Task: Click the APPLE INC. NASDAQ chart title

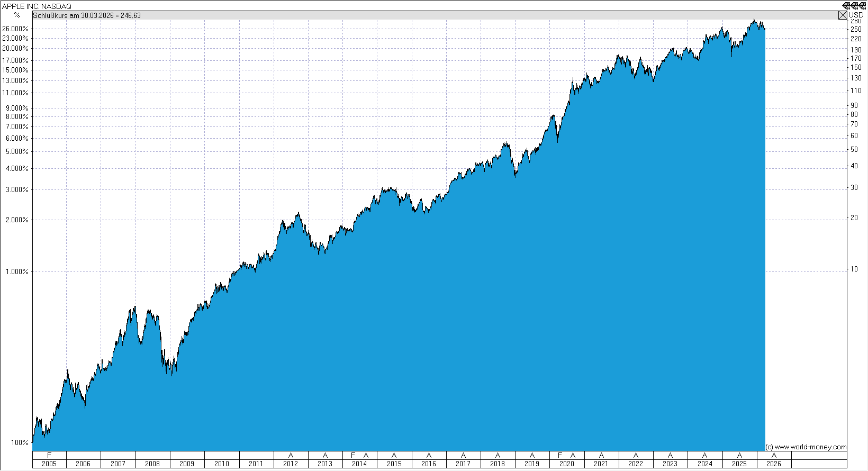Action: coord(37,6)
